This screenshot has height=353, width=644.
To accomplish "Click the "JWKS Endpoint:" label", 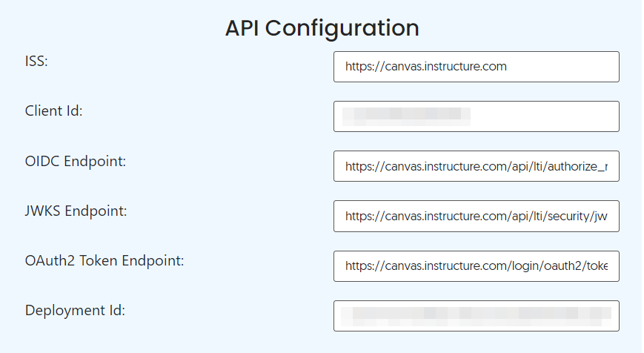I will 76,211.
